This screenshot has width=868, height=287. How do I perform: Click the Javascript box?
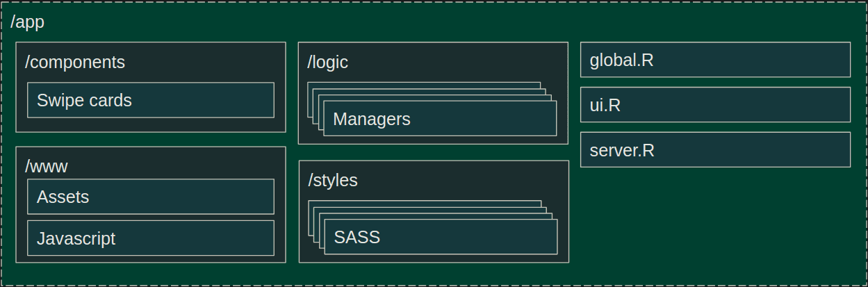151,238
